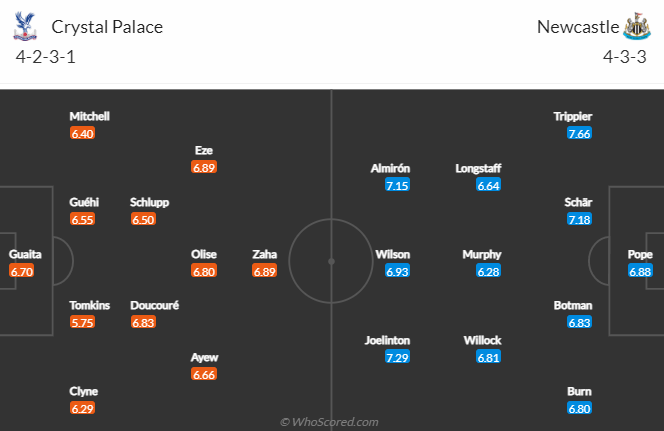The width and height of the screenshot is (664, 431).
Task: Open Trippier's 7.66 rating badge
Action: tap(579, 134)
